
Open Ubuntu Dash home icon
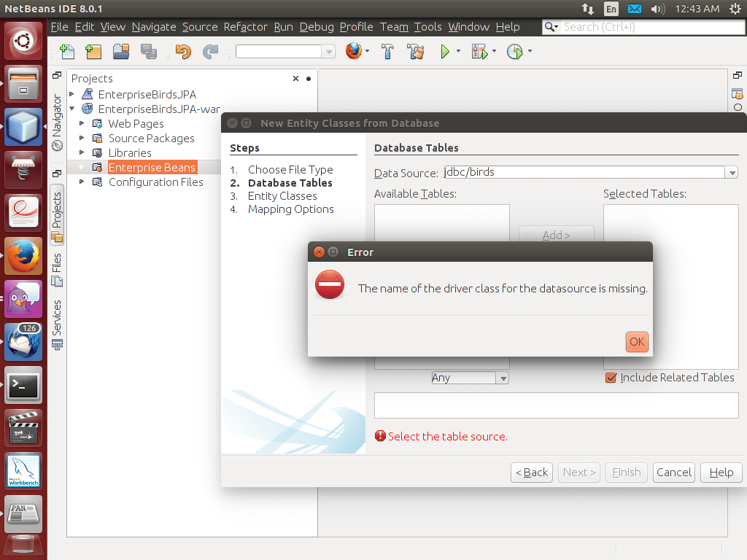pyautogui.click(x=23, y=41)
